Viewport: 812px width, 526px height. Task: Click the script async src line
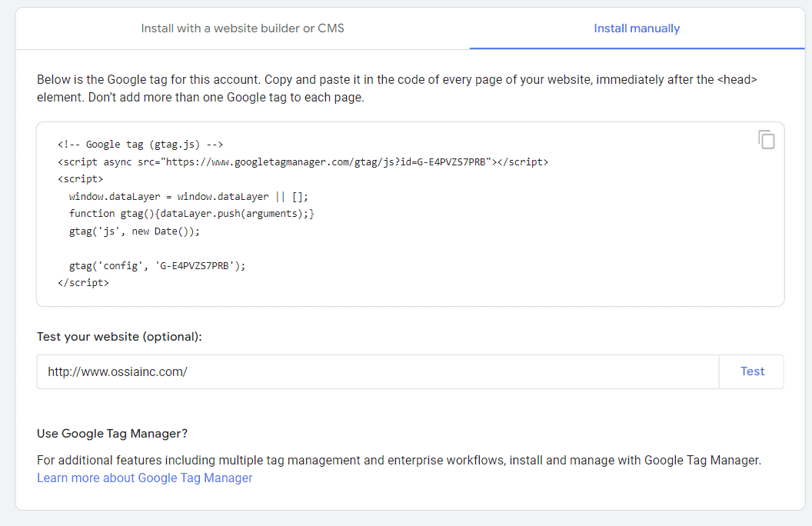303,162
